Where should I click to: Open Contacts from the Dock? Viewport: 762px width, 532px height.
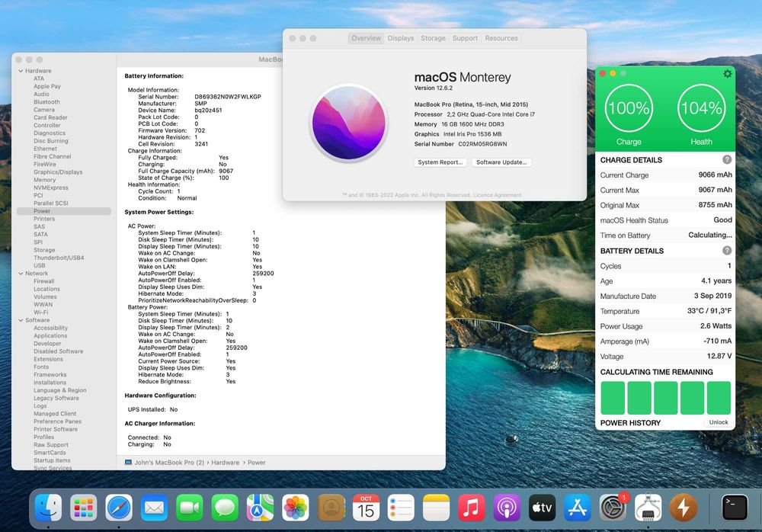[x=331, y=508]
